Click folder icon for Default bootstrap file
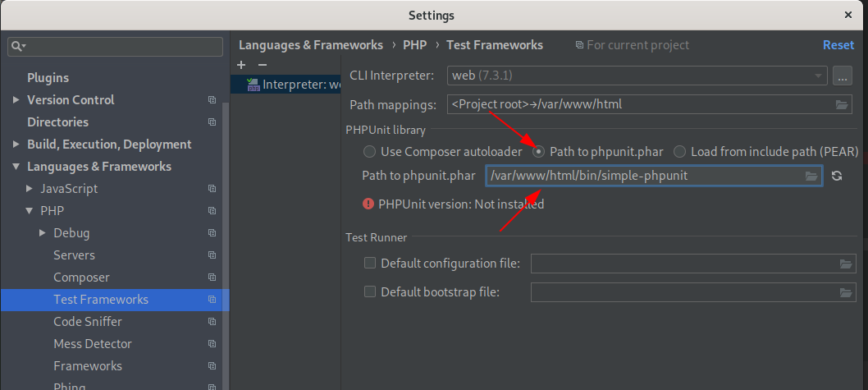The width and height of the screenshot is (868, 390). coord(845,292)
